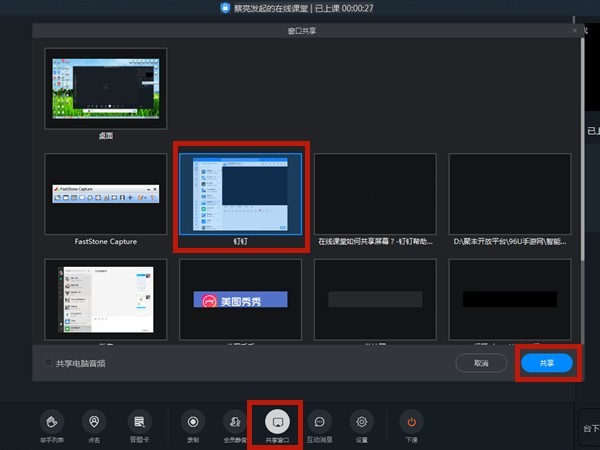Select the 桌面 desktop thumbnail
The image size is (600, 450).
pos(106,88)
